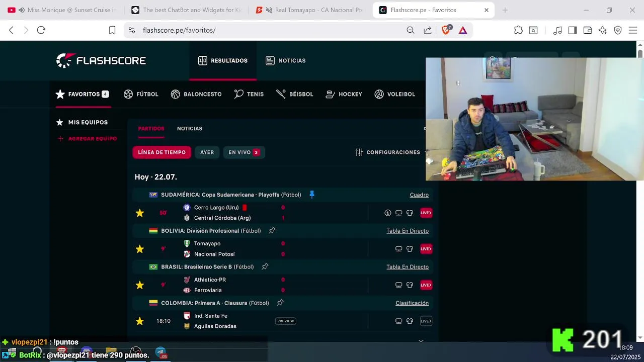Select the Línea de tiempo filter

click(162, 152)
